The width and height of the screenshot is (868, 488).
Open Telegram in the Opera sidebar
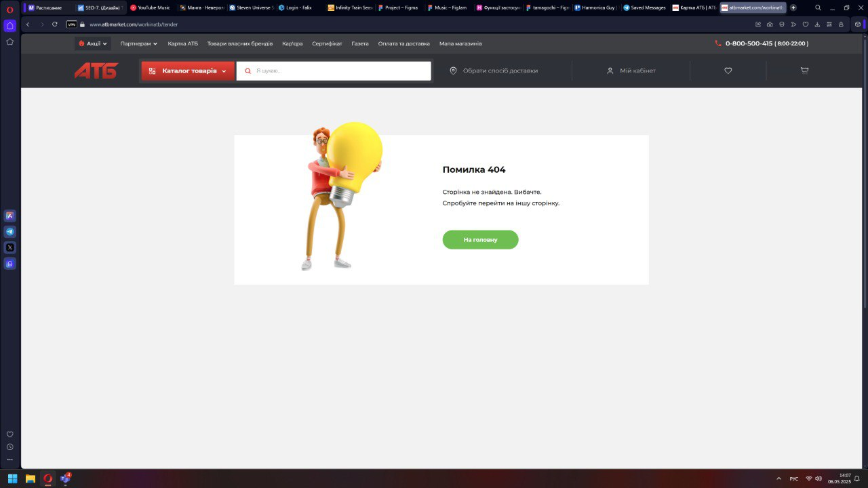pos(10,232)
